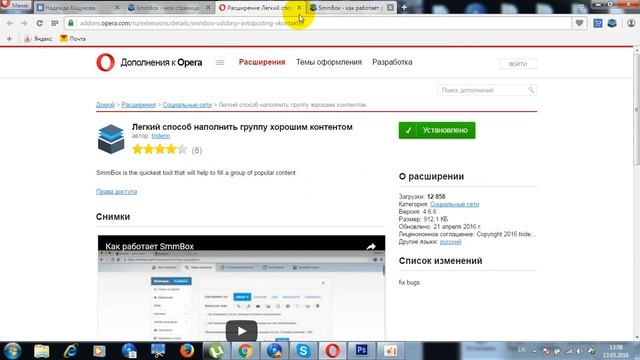Switch to the Надежда Кацунова tab
This screenshot has width=640, height=360.
pyautogui.click(x=78, y=8)
